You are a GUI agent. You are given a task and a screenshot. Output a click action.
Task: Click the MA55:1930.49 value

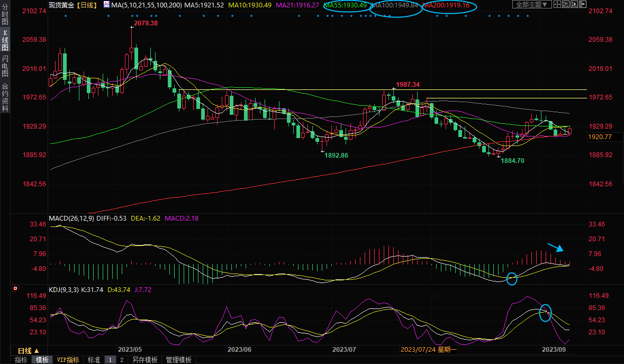pos(345,5)
